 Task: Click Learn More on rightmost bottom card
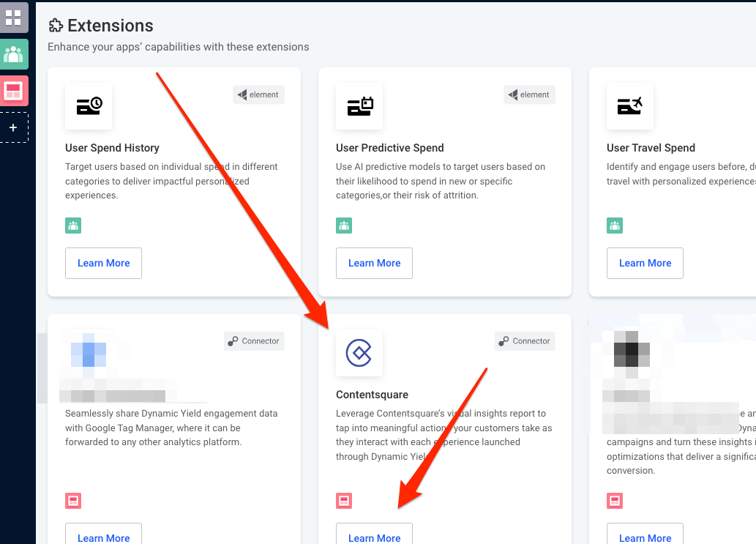(645, 534)
